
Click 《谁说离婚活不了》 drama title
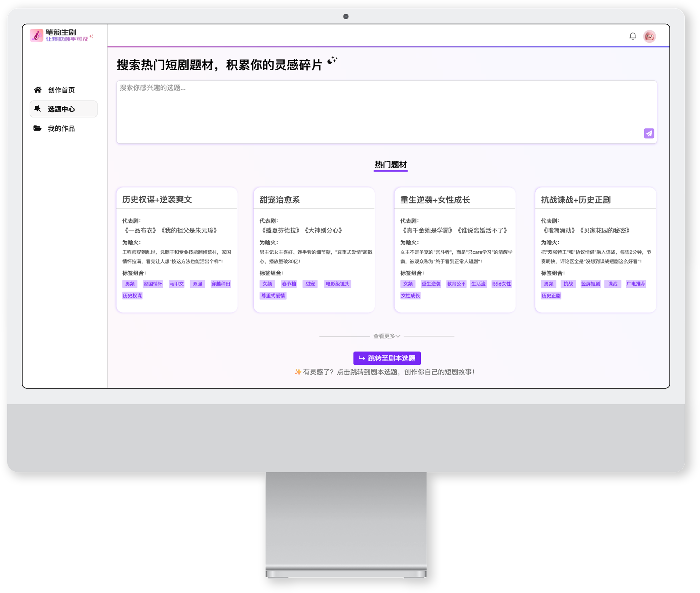[482, 230]
